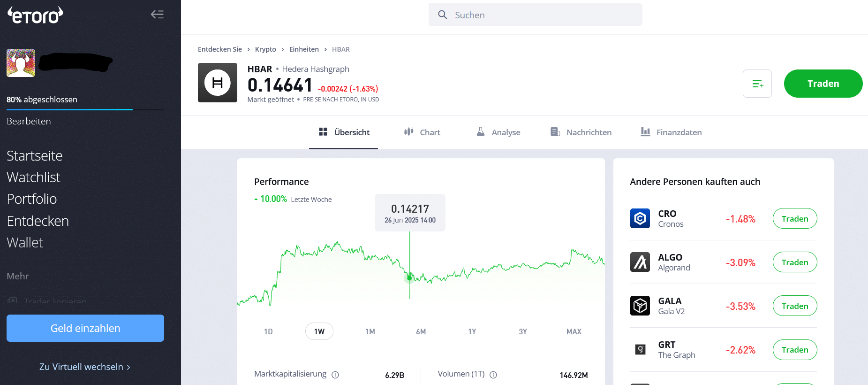Click the Einheiten breadcrumb
This screenshot has height=385, width=868.
[x=304, y=49]
